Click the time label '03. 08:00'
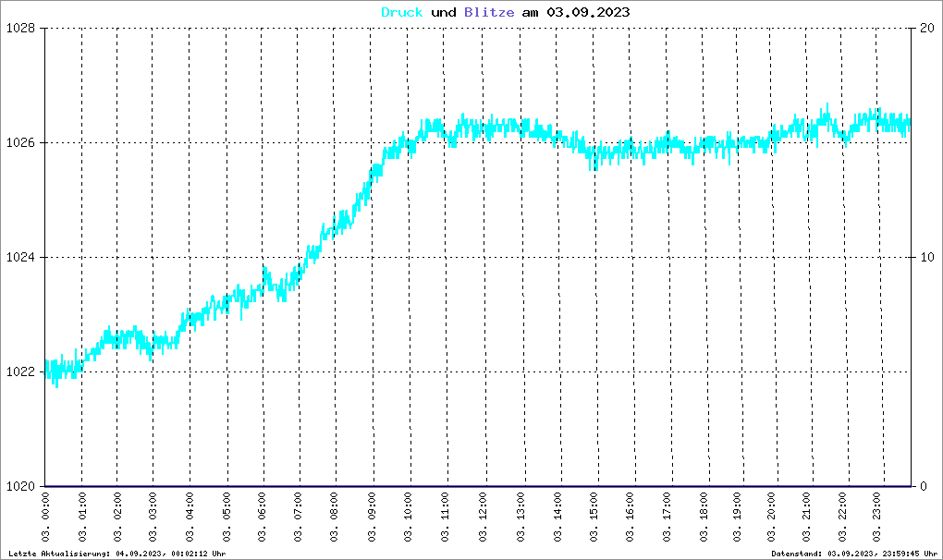The width and height of the screenshot is (943, 560). pyautogui.click(x=335, y=517)
